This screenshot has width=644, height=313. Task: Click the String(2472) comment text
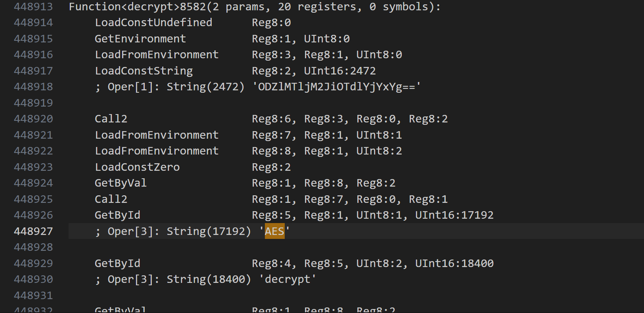[x=205, y=87]
